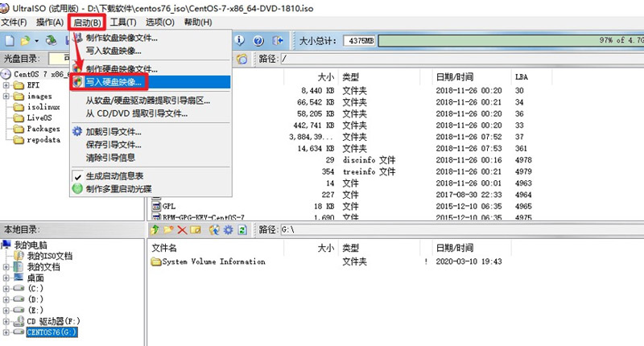The width and height of the screenshot is (644, 346).
Task: Click the new file toolbar icon
Action: tap(9, 39)
